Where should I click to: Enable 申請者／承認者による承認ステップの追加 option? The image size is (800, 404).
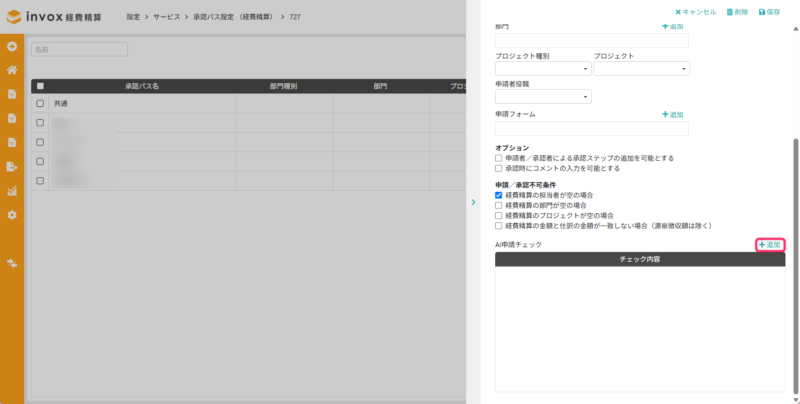(498, 158)
